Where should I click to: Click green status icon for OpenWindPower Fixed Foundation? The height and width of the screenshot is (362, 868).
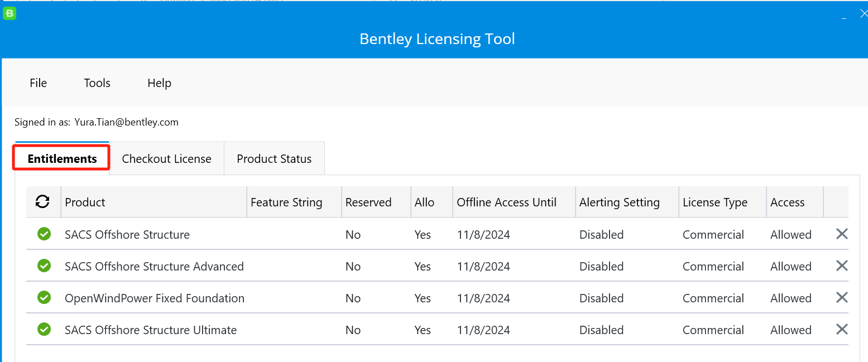click(44, 298)
